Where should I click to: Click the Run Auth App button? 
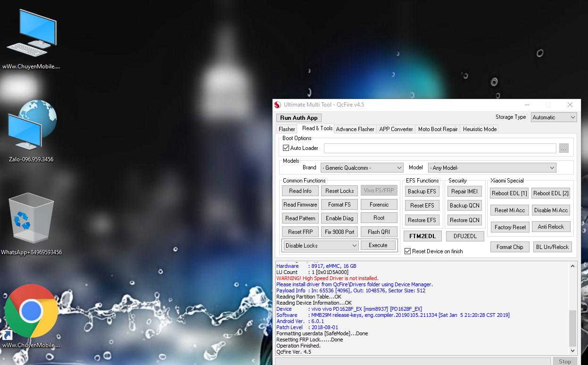[299, 118]
